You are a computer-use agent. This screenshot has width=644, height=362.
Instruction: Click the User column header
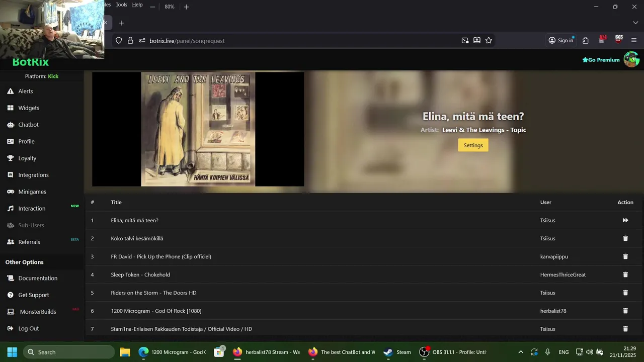[545, 202]
